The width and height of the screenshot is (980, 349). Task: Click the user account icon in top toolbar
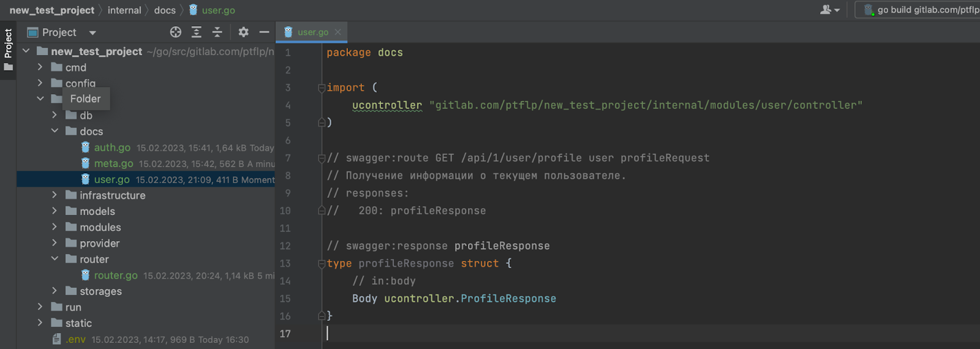[829, 10]
